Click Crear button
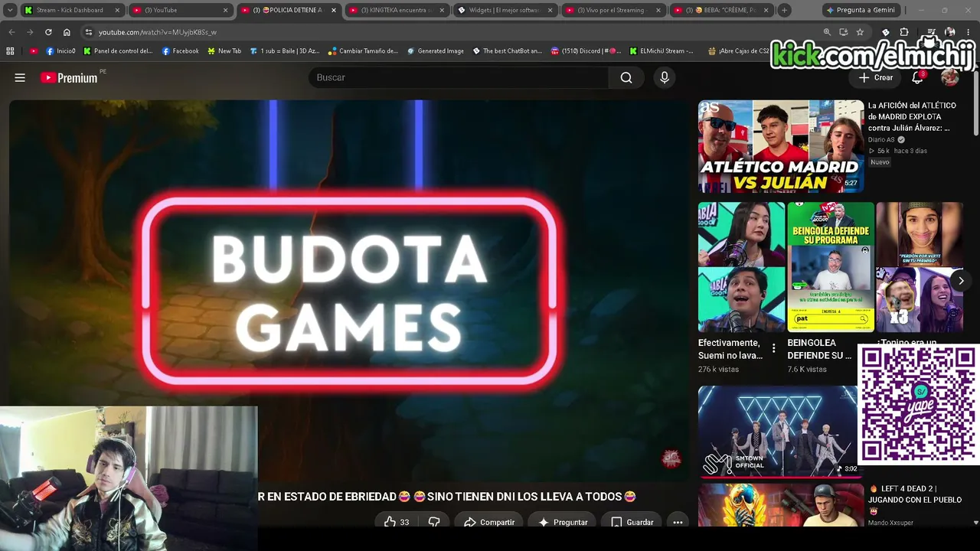This screenshot has width=980, height=551. click(x=875, y=77)
